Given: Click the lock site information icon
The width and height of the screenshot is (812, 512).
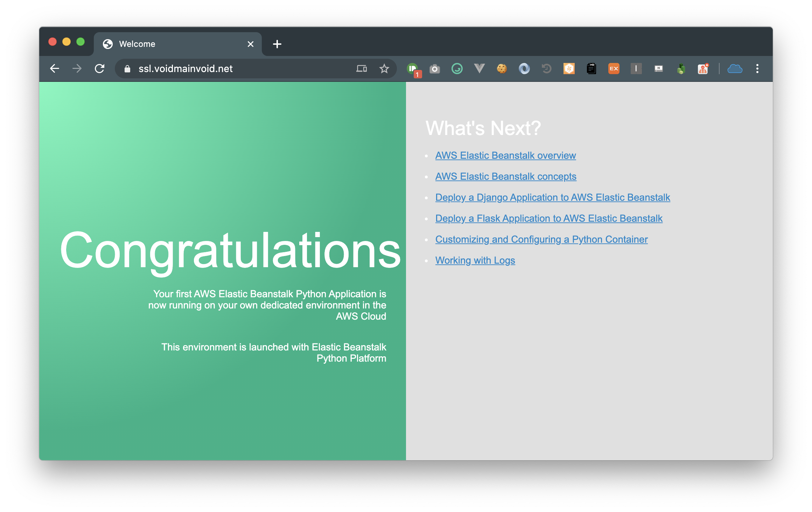Looking at the screenshot, I should tap(127, 69).
